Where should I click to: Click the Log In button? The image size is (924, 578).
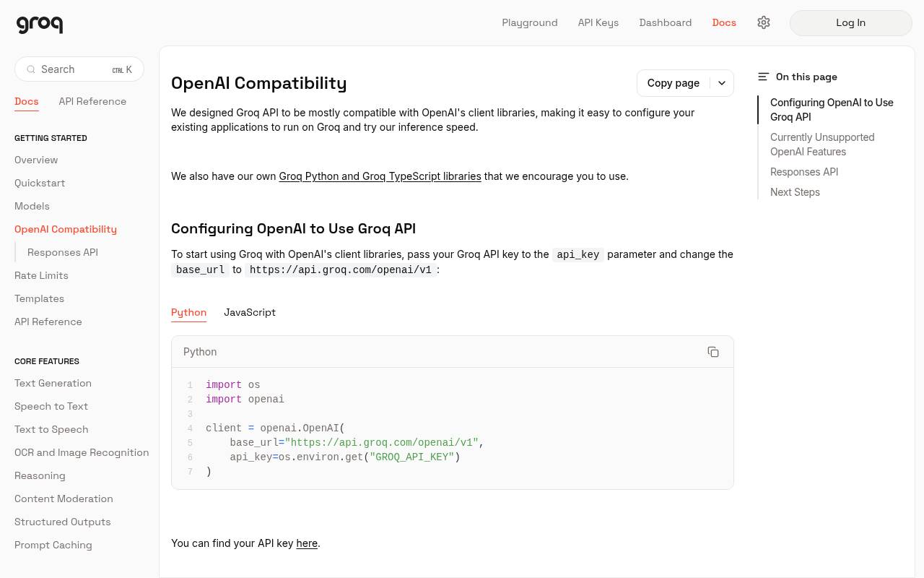click(851, 22)
